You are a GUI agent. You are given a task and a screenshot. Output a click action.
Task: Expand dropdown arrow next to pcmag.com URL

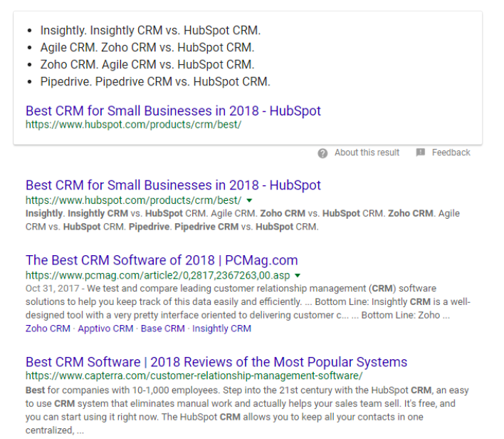298,276
